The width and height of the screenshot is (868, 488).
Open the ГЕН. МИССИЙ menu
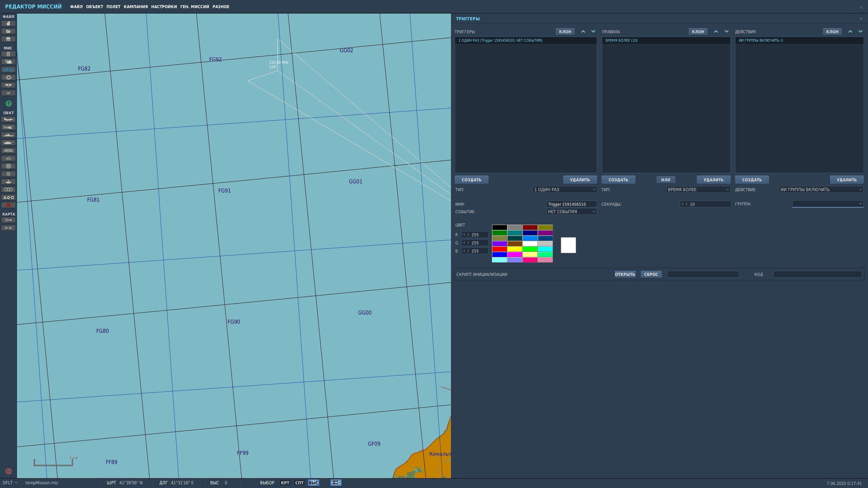(x=195, y=7)
